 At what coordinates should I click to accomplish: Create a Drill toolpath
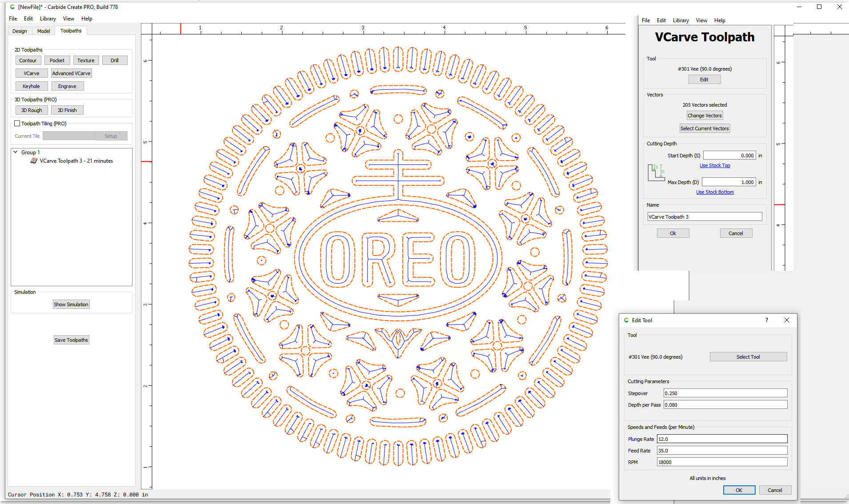point(115,60)
